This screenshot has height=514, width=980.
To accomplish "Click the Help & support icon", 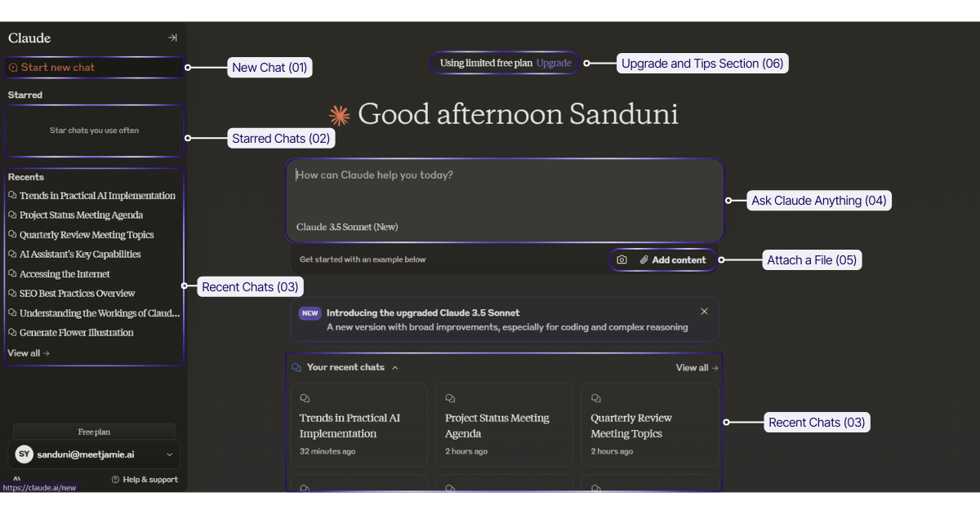I will click(x=115, y=480).
